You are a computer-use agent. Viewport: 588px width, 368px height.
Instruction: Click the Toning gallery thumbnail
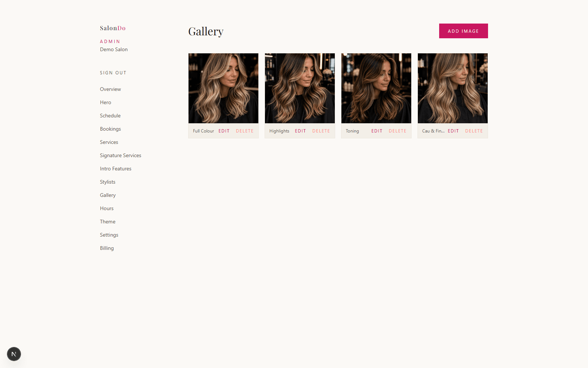point(376,88)
